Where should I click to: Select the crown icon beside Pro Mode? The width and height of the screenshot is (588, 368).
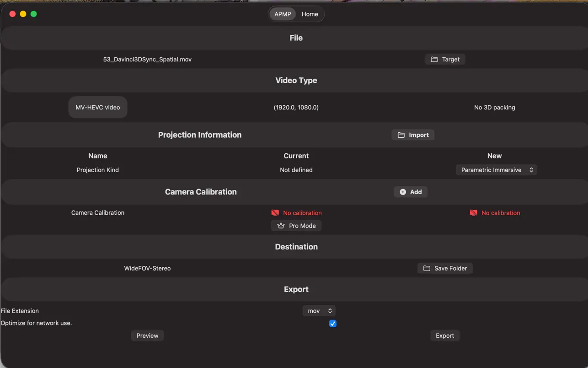pyautogui.click(x=280, y=225)
